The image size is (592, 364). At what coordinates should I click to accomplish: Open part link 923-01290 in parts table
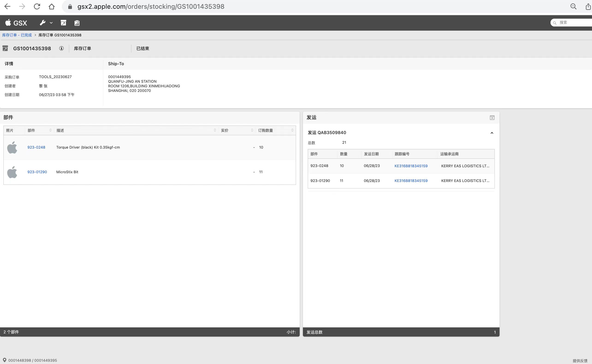(37, 172)
